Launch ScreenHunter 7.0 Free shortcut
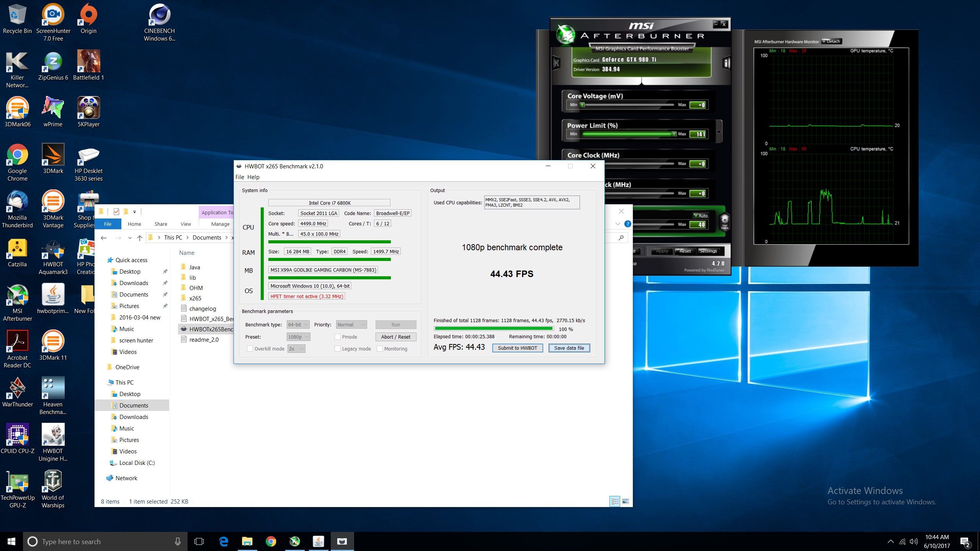Image resolution: width=980 pixels, height=551 pixels. tap(53, 22)
